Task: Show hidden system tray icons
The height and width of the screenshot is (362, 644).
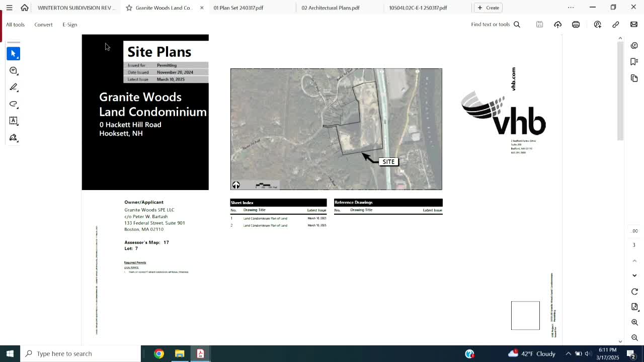Action: (x=568, y=353)
